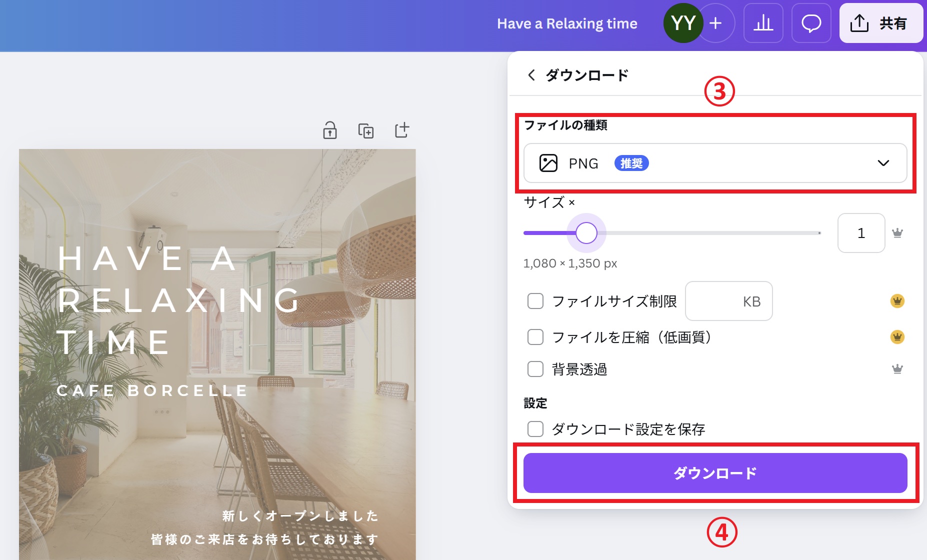Click the size slider handle
This screenshot has height=560, width=927.
(x=586, y=233)
